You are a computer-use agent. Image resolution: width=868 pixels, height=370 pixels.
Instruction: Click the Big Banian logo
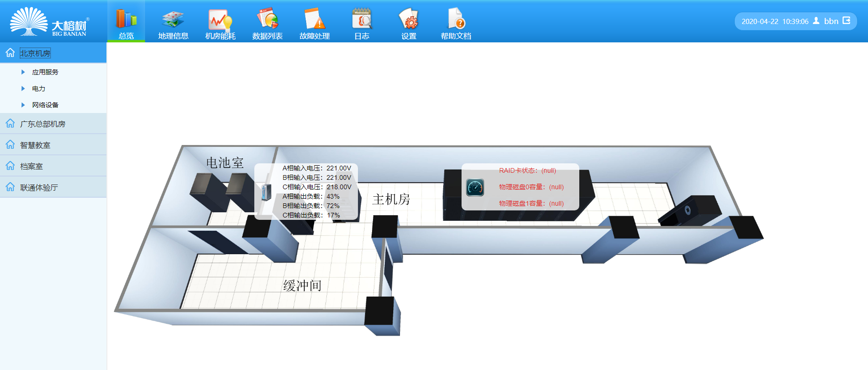[x=49, y=22]
